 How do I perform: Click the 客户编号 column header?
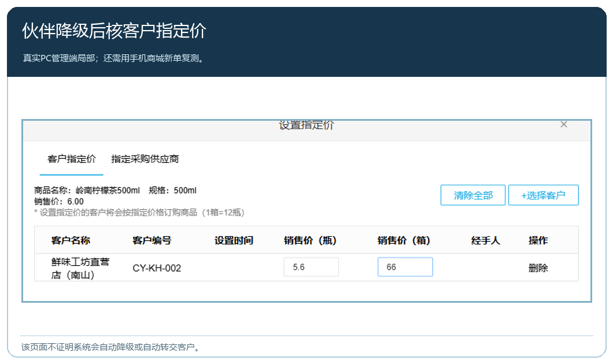[x=152, y=240]
